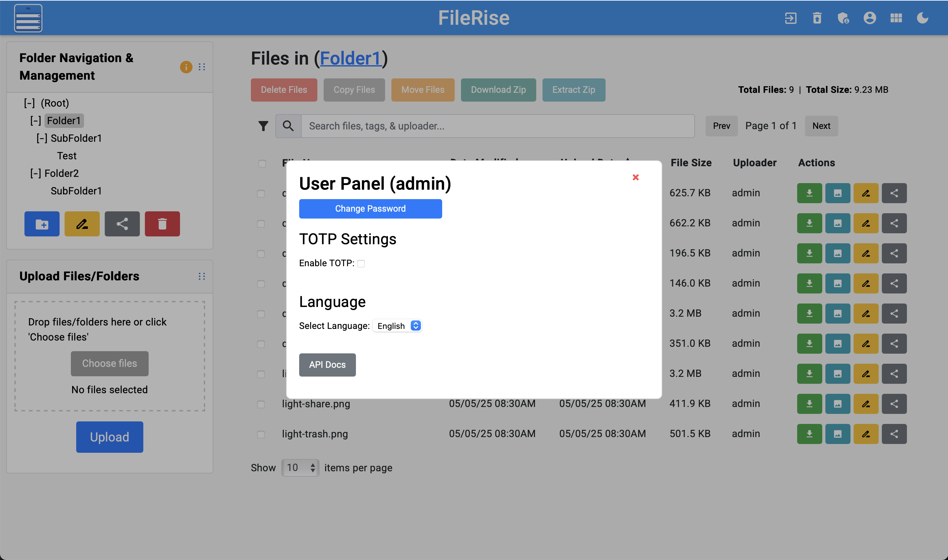Select Folder2 in the folder tree
The image size is (948, 560).
[x=61, y=173]
